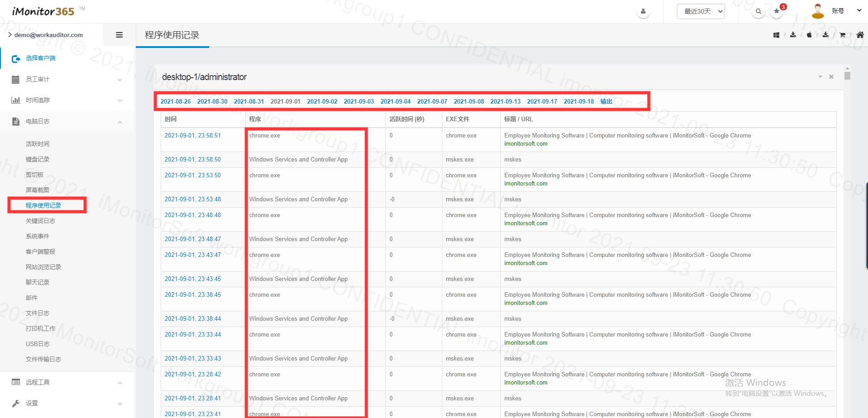This screenshot has width=868, height=418.
Task: Open 邮件 in sidebar
Action: coord(32,298)
